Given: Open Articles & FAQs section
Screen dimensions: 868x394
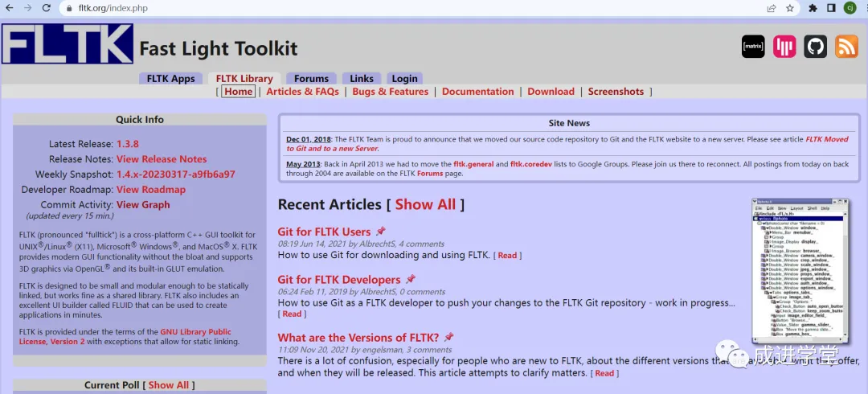Looking at the screenshot, I should click(302, 92).
